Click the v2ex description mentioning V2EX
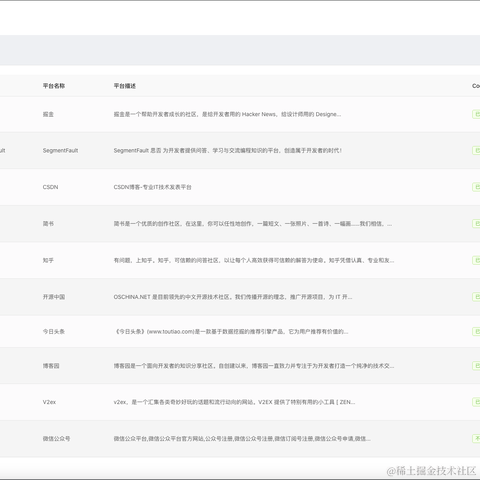This screenshot has width=480, height=480. point(234,402)
